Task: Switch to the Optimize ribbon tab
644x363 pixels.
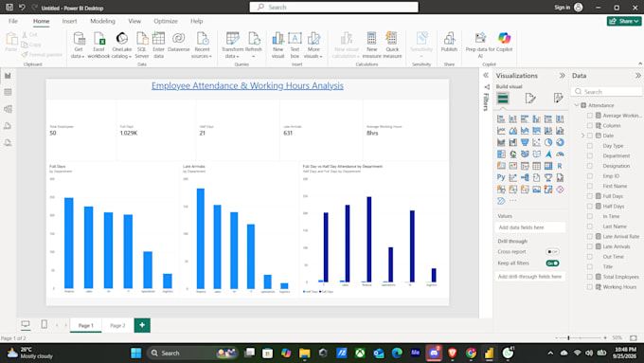Action: point(166,21)
